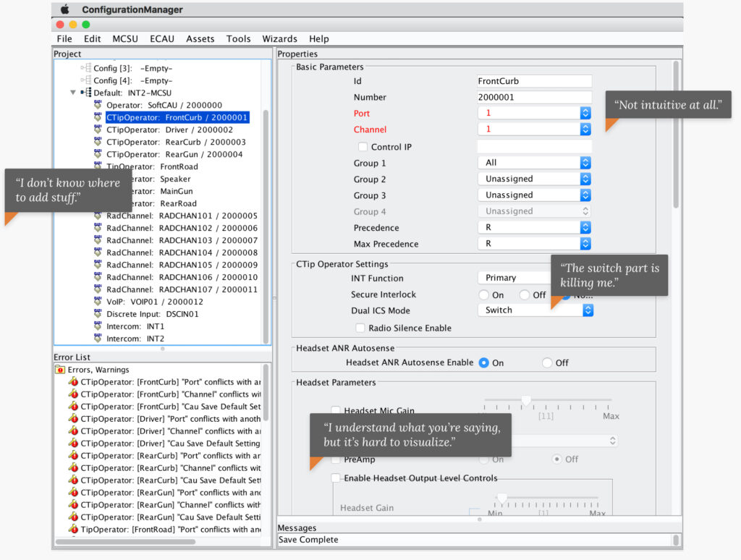Open the Apple menu
741x560 pixels.
(64, 9)
